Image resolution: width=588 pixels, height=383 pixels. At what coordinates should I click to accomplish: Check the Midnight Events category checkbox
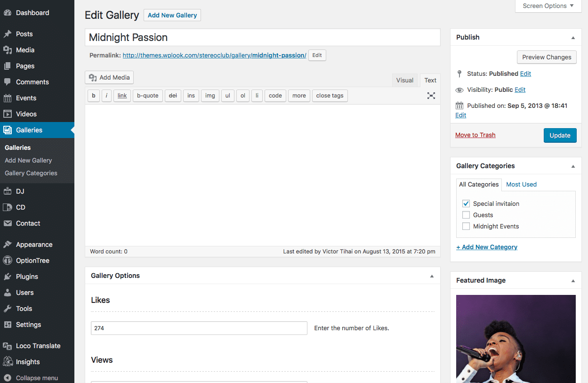pyautogui.click(x=466, y=226)
